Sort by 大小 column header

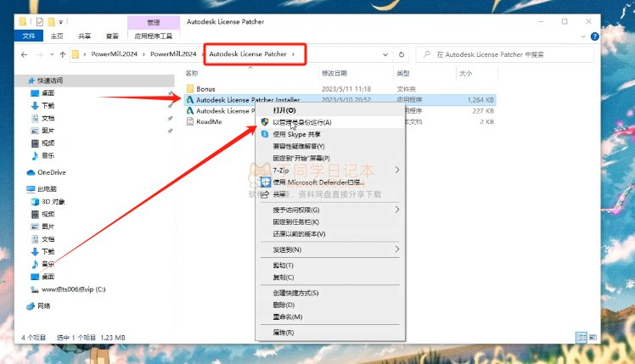(x=465, y=73)
